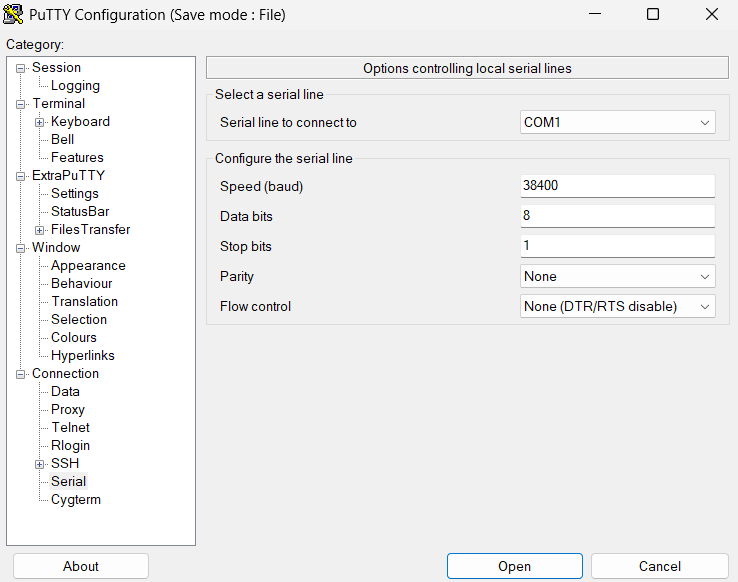Screen dimensions: 738x582
Task: Expand the FilesTransfer tree node
Action: (40, 231)
